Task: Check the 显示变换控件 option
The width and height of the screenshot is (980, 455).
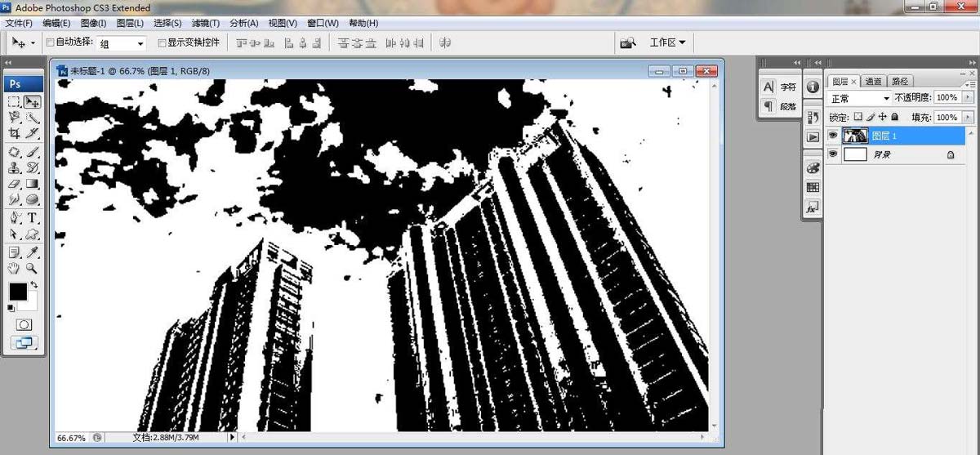Action: pos(162,42)
